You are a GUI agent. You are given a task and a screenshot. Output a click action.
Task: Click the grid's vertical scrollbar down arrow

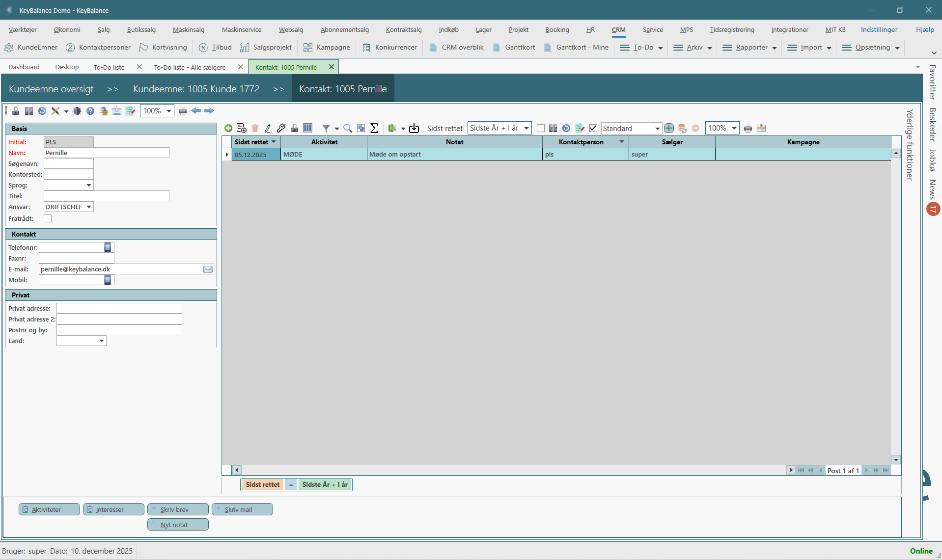pos(896,460)
